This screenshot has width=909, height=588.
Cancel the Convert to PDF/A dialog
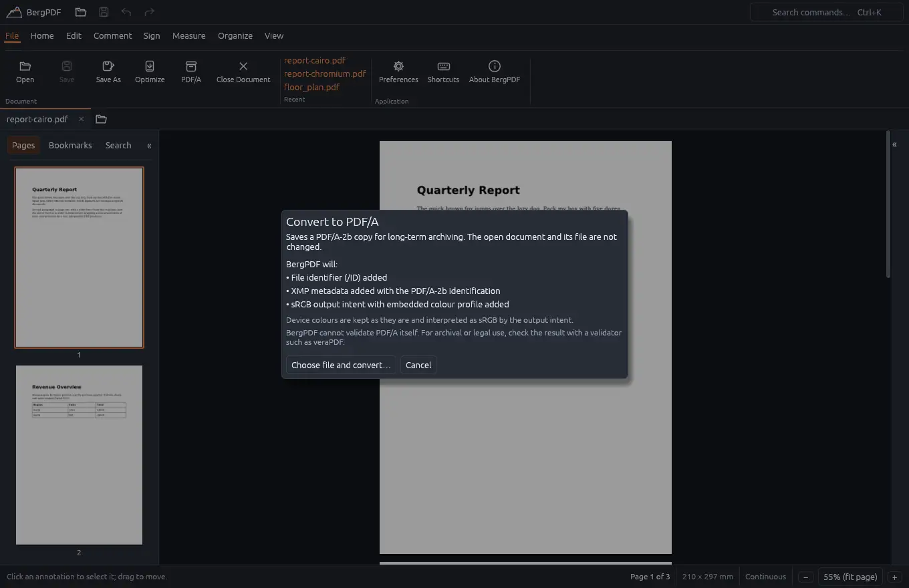click(x=418, y=365)
